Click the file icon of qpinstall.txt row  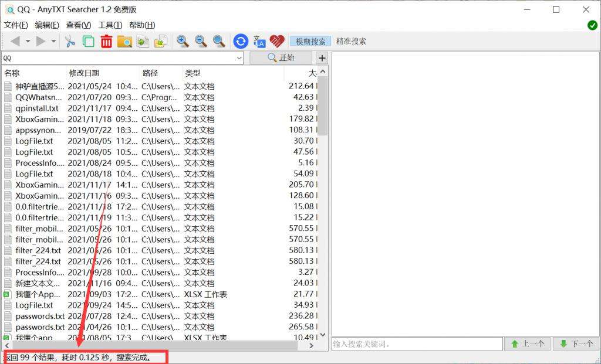pyautogui.click(x=8, y=108)
